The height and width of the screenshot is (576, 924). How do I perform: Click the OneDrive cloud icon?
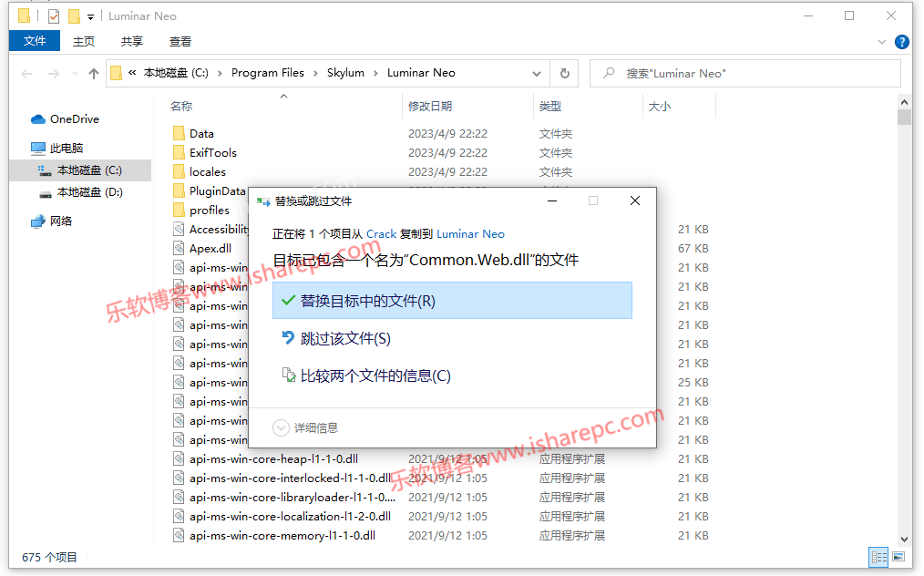click(37, 119)
